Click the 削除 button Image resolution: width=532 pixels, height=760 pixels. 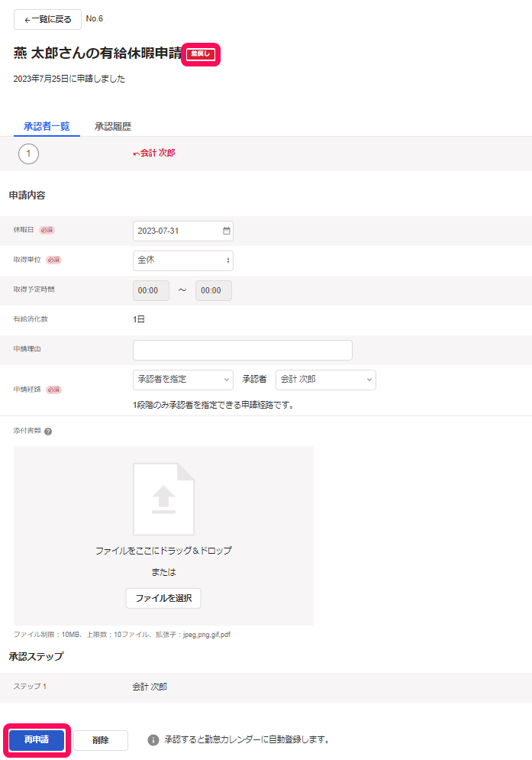coord(101,740)
